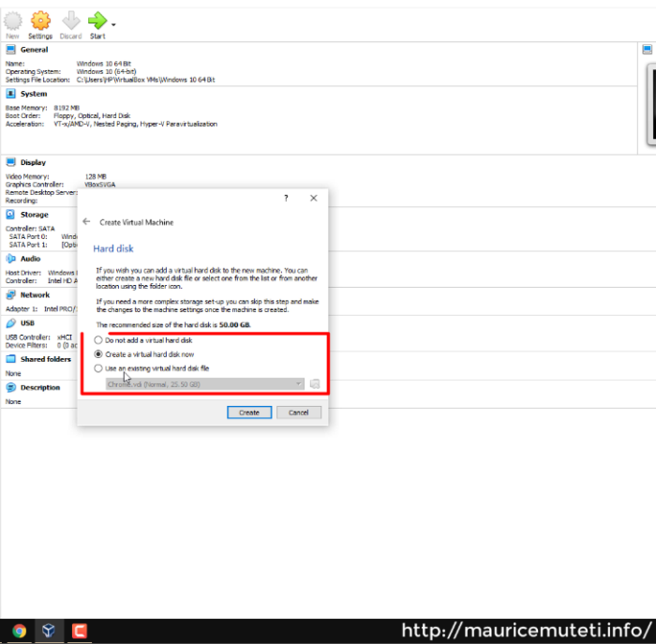This screenshot has height=644, width=656.
Task: Open the System section heading
Action: (x=34, y=94)
